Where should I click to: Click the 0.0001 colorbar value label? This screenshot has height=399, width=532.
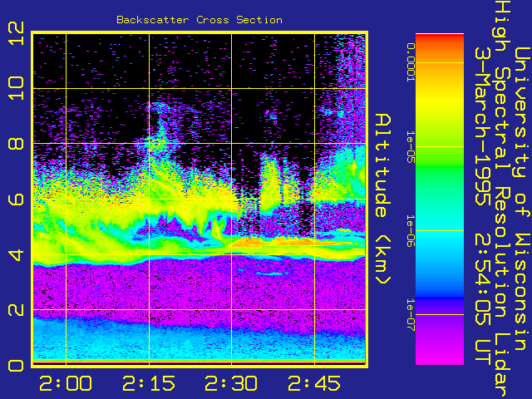click(x=411, y=62)
